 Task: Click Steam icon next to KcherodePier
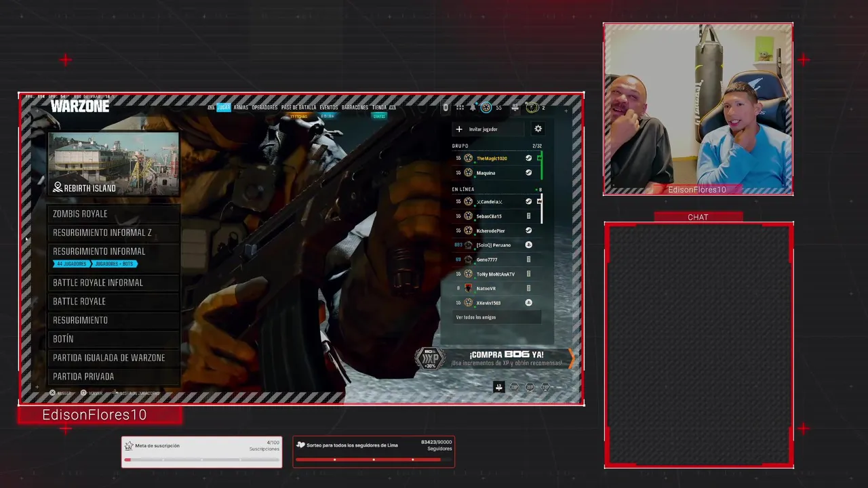529,231
